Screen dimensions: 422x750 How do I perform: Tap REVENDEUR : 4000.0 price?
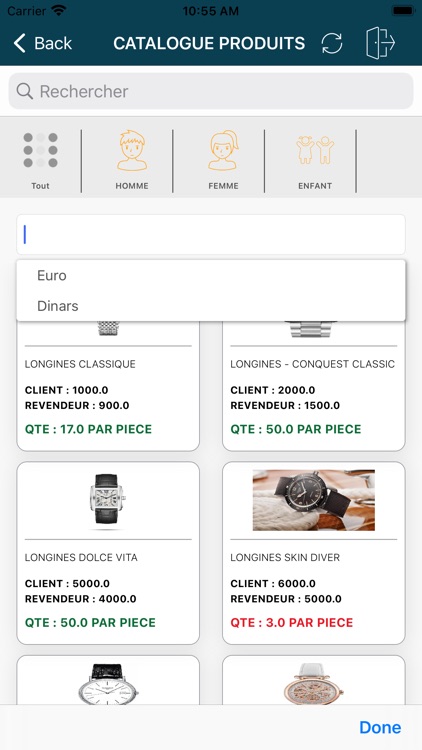click(81, 599)
